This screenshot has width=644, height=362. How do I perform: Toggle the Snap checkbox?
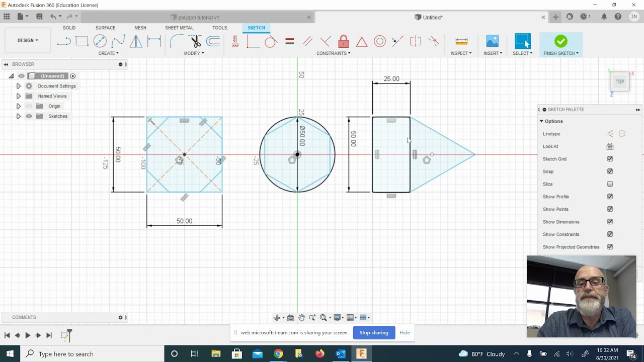[610, 171]
